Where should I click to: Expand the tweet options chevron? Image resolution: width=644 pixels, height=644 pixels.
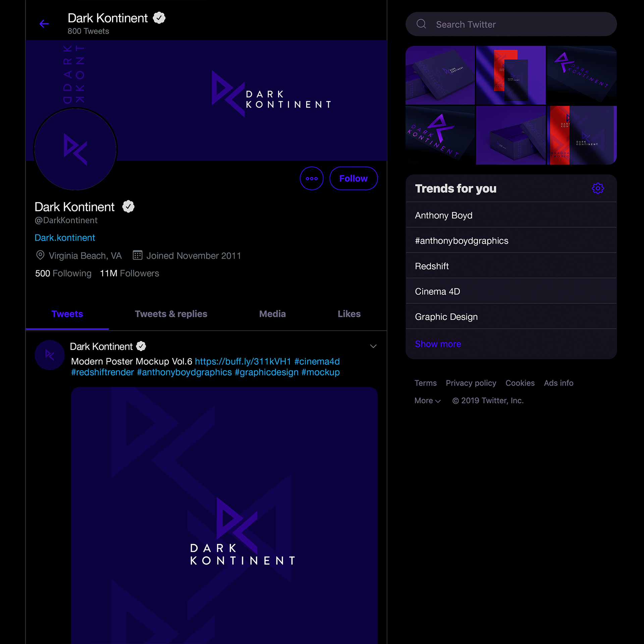click(x=373, y=346)
